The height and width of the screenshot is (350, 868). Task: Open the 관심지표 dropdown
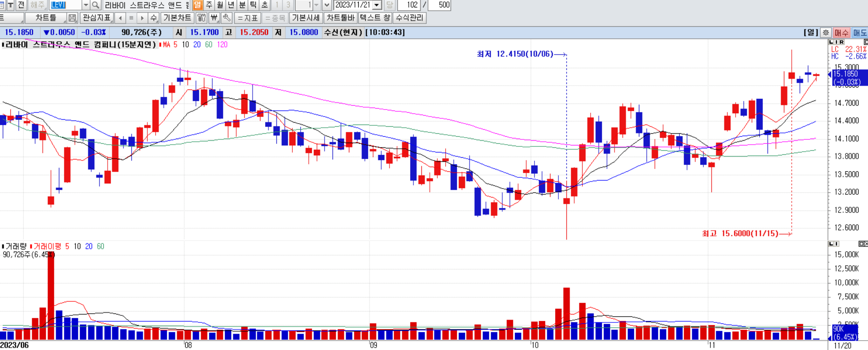[97, 18]
